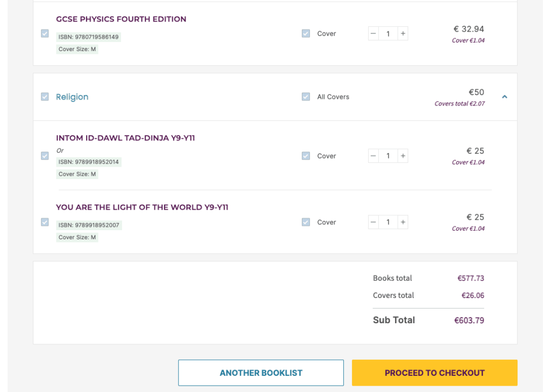Toggle Cover checkbox for GCSE Physics

coord(306,33)
